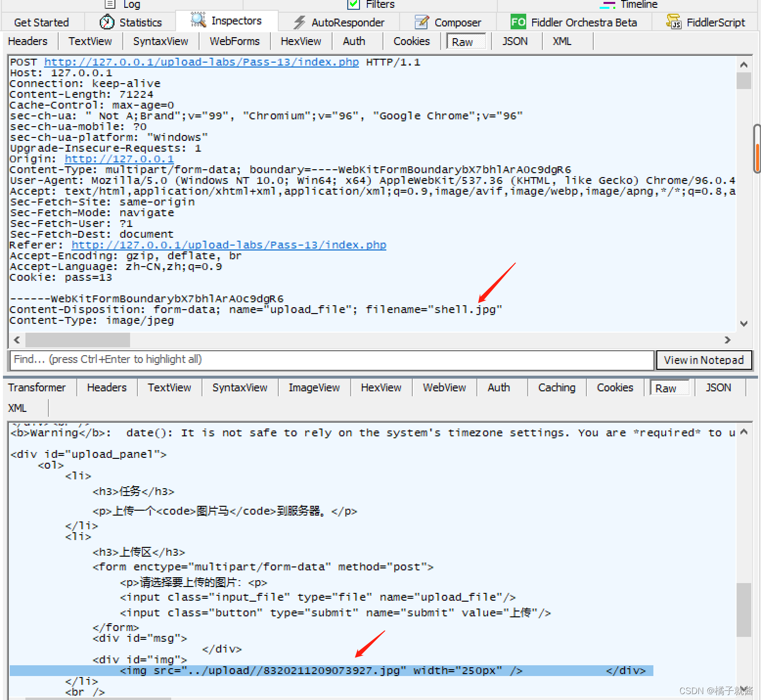Image resolution: width=761 pixels, height=700 pixels.
Task: Select request Auth inspector tab
Action: [354, 42]
